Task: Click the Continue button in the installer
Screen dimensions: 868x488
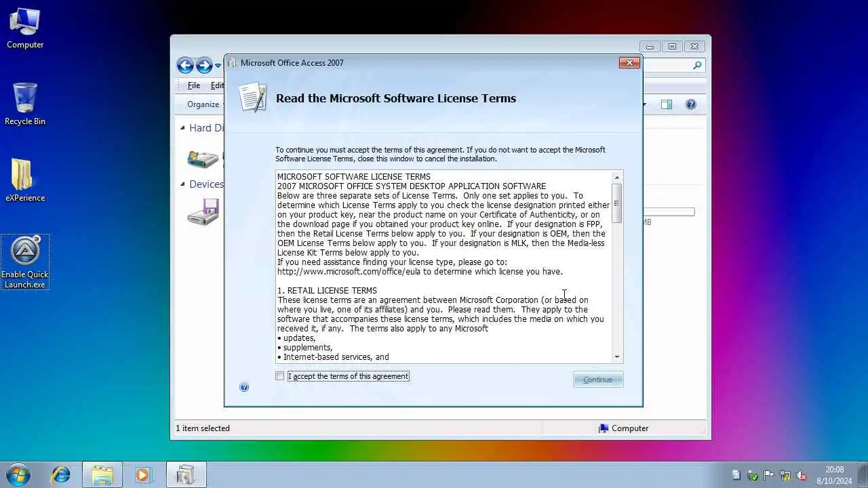Action: [598, 380]
